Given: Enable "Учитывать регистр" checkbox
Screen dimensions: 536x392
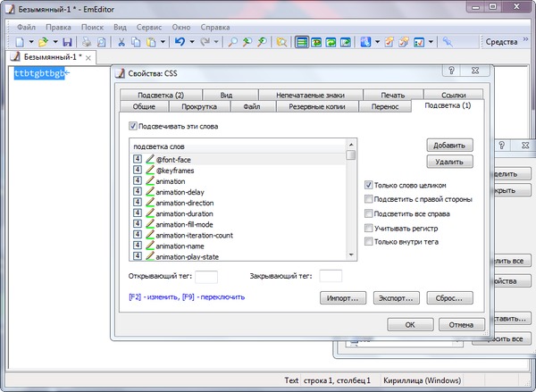Looking at the screenshot, I should coord(369,228).
